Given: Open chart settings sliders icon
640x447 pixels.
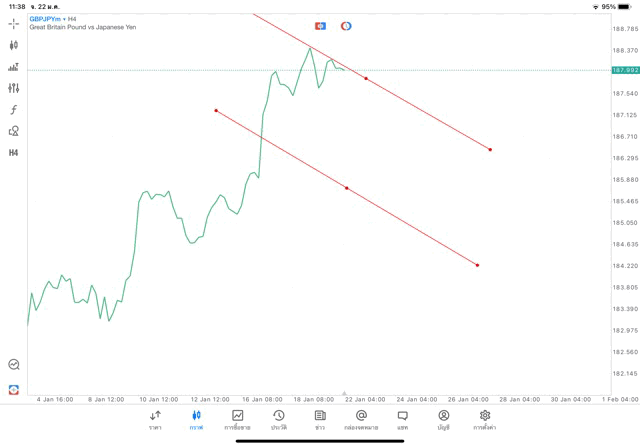Looking at the screenshot, I should [x=14, y=88].
